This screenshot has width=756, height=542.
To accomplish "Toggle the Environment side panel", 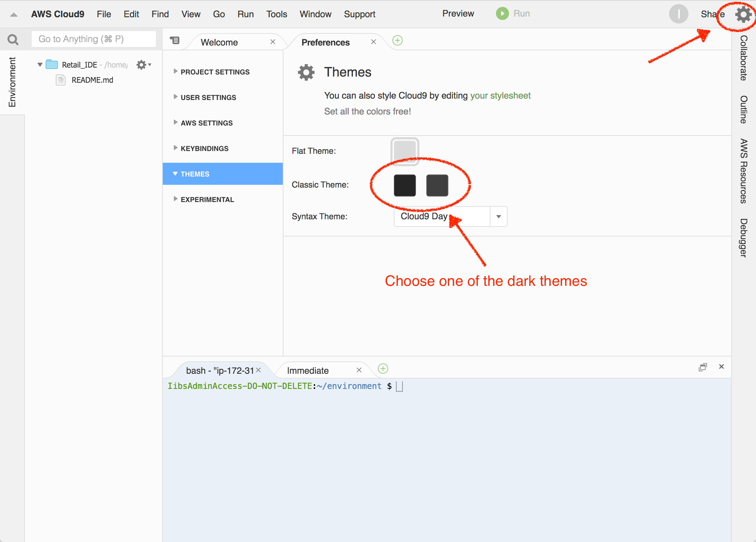I will point(12,82).
